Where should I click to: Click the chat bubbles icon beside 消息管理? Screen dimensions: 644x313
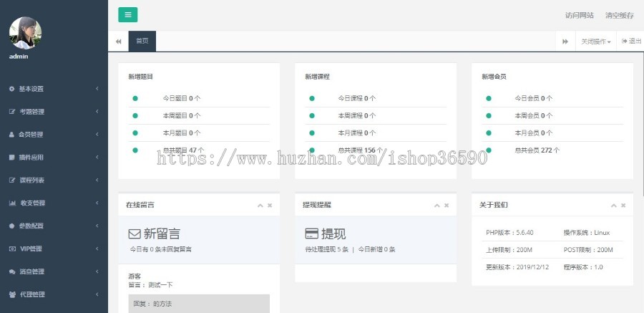point(12,271)
